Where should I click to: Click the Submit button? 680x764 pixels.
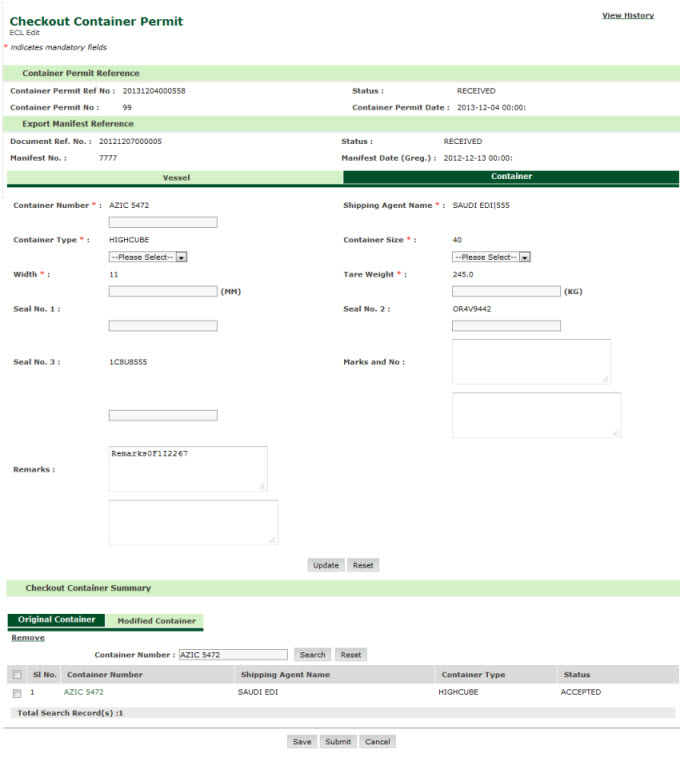point(338,742)
